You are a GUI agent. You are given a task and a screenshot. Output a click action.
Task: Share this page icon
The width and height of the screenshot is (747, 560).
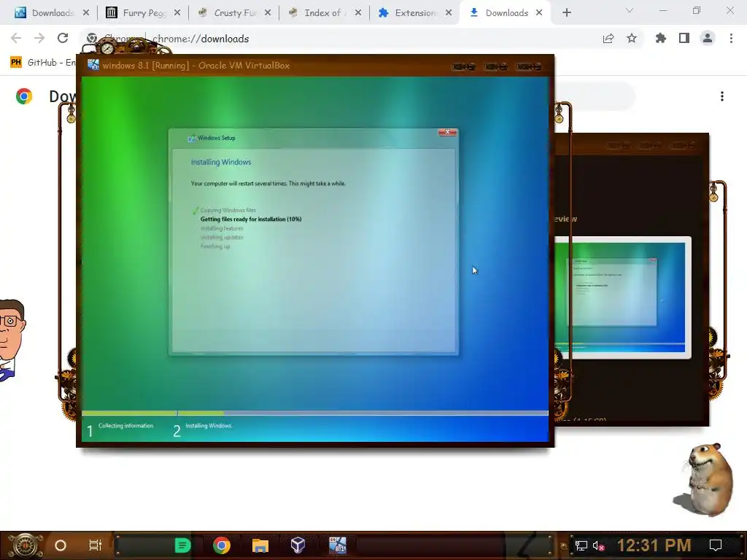(x=608, y=39)
